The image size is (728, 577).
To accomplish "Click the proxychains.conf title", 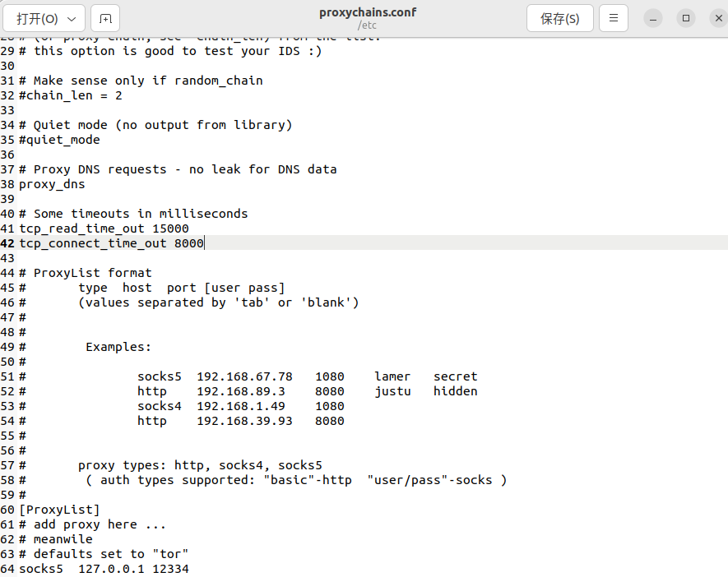I will pos(368,12).
